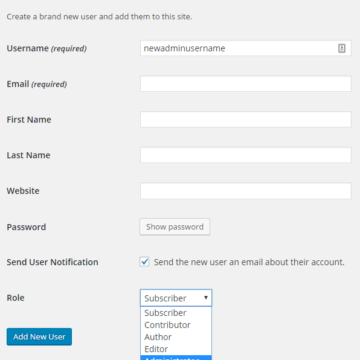Click the Show password button
Screen dimensions: 360x360
175,227
